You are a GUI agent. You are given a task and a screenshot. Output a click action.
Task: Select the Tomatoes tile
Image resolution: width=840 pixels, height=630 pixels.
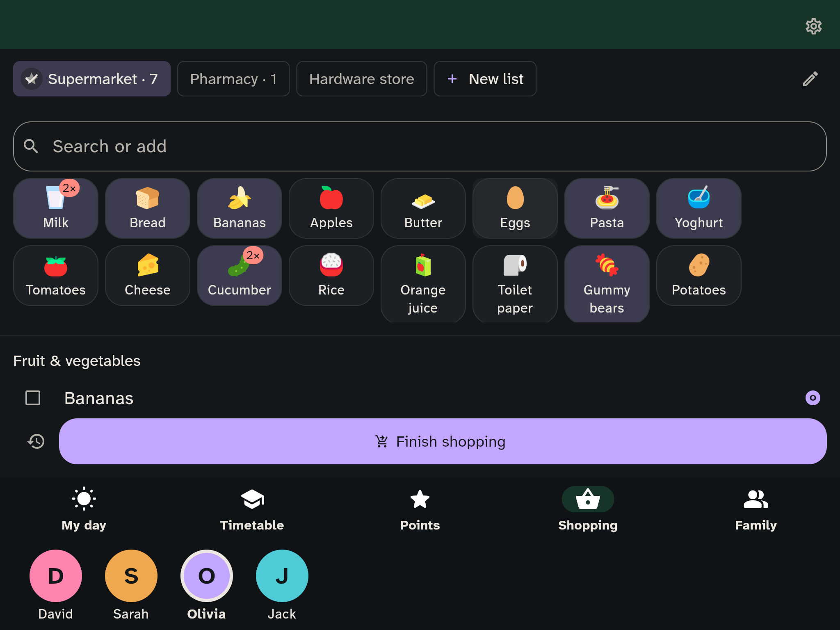tap(56, 276)
